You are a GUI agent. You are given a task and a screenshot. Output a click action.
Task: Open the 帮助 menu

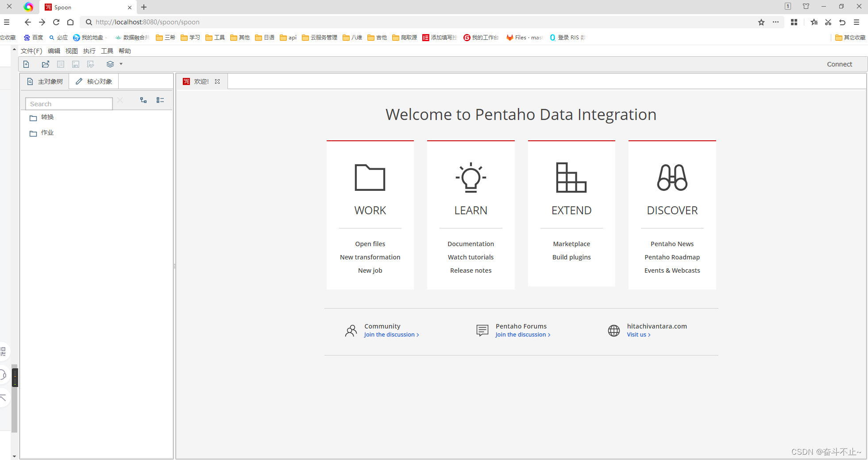point(125,51)
